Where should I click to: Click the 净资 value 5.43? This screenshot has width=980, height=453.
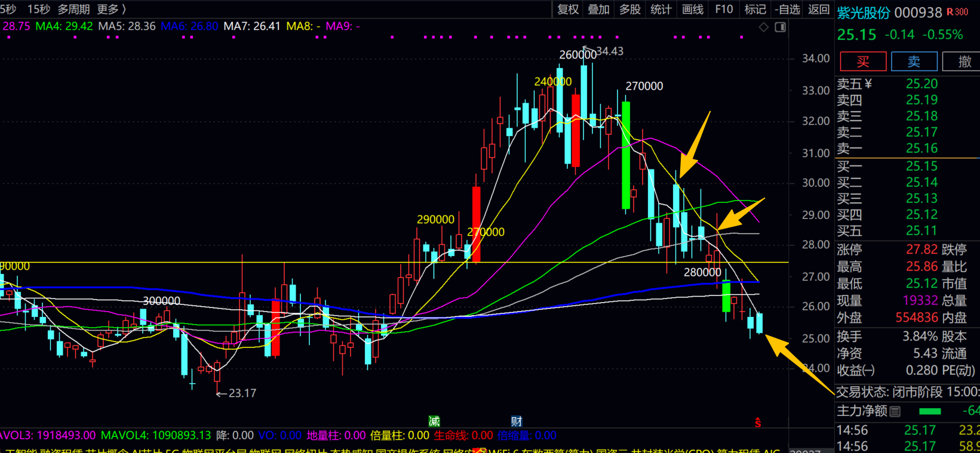click(x=925, y=353)
